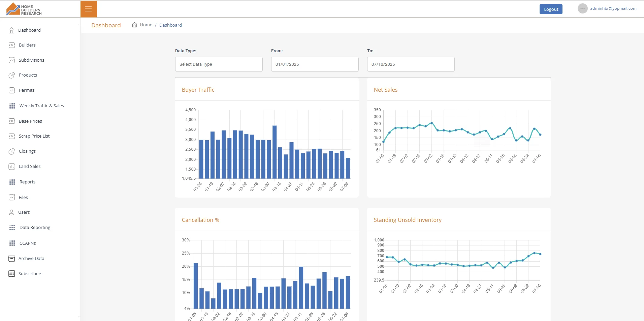Open the Products menu item
The height and width of the screenshot is (321, 644).
pyautogui.click(x=28, y=75)
